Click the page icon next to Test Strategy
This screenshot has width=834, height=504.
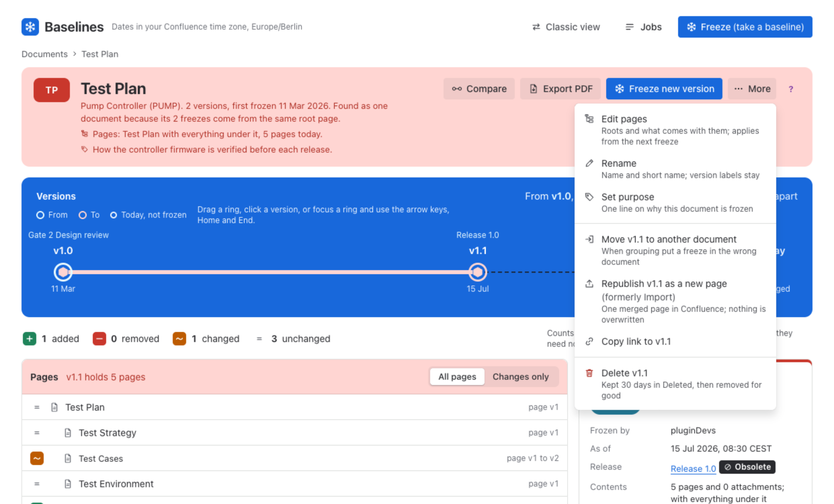(68, 432)
